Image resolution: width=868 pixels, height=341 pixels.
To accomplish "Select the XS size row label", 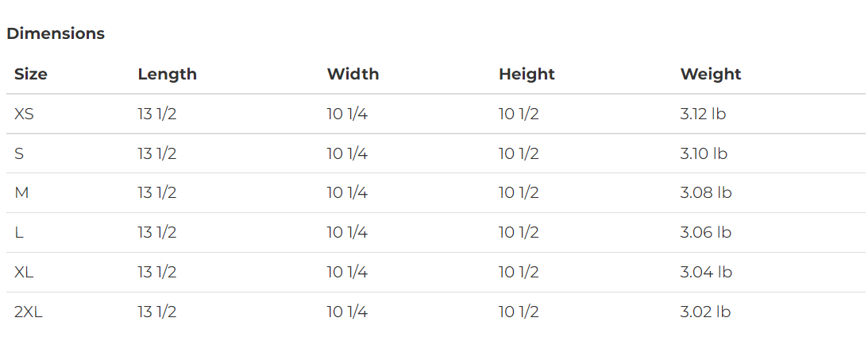I will coord(24,114).
